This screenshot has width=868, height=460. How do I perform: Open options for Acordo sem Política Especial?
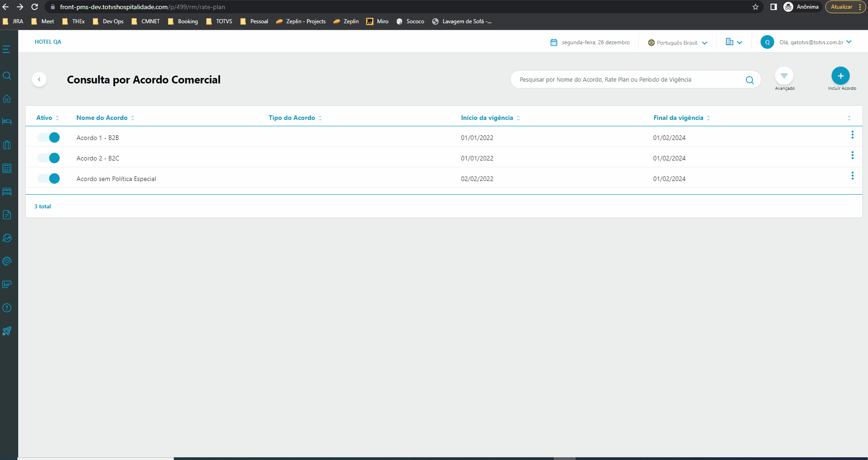coord(853,176)
